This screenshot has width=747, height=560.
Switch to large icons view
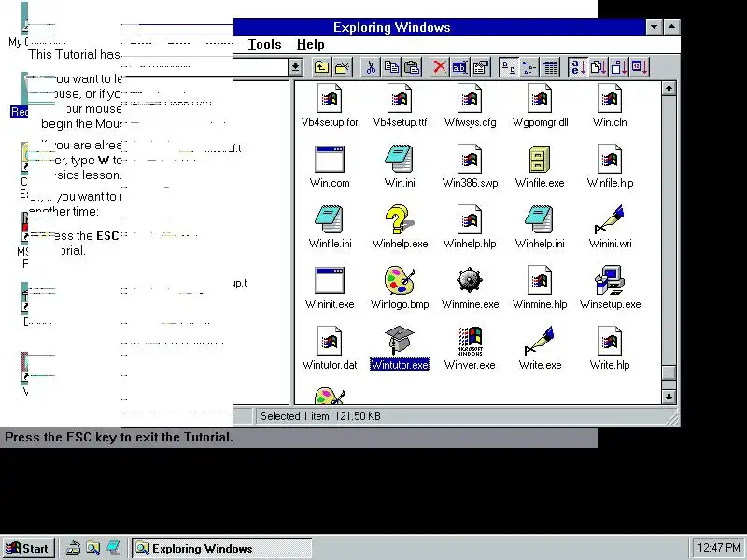pyautogui.click(x=509, y=67)
